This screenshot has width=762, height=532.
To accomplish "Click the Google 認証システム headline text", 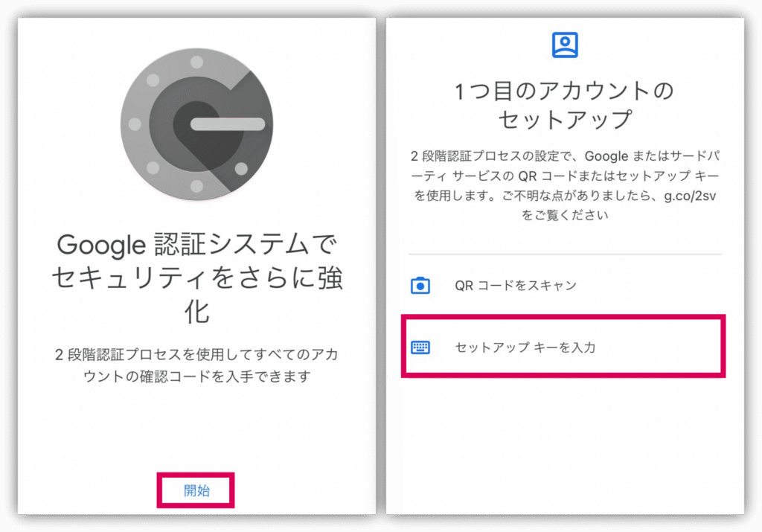I will point(196,277).
